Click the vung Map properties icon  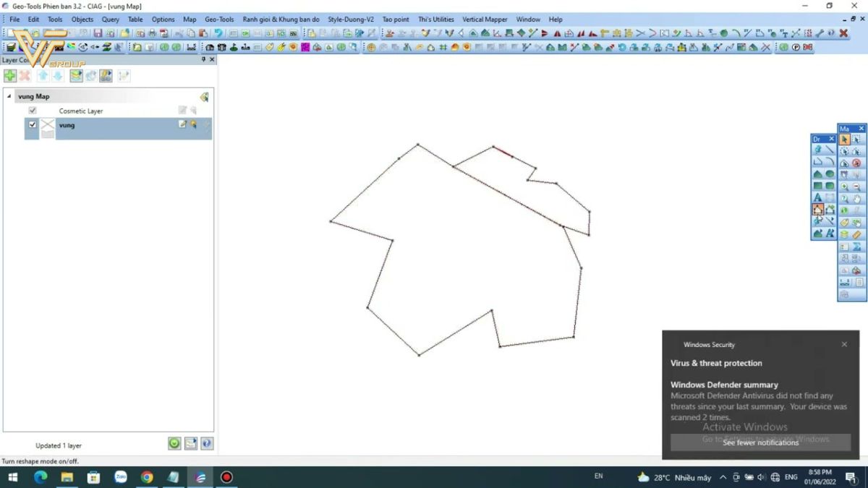pyautogui.click(x=204, y=97)
